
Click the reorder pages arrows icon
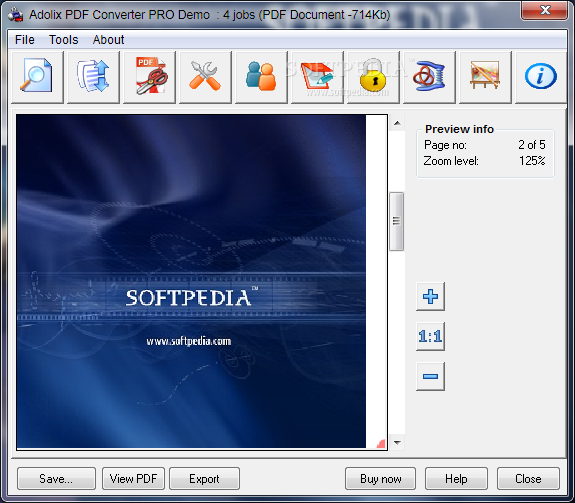click(93, 77)
